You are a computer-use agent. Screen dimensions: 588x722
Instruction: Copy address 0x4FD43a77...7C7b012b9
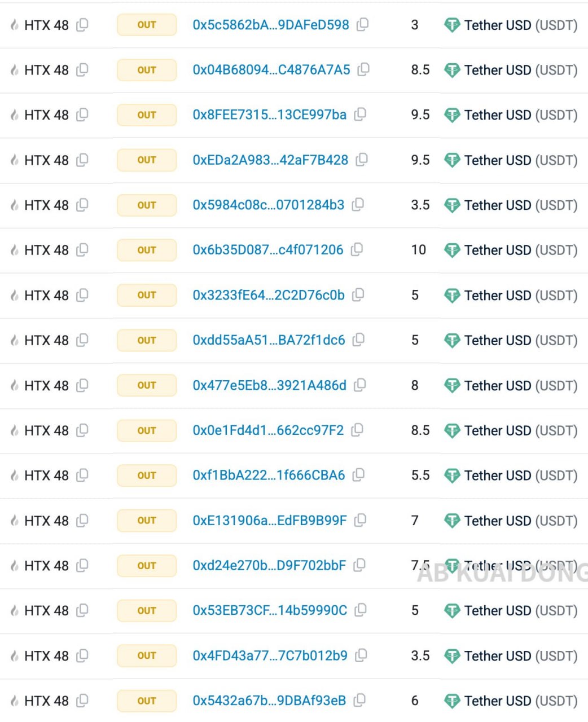tap(361, 655)
